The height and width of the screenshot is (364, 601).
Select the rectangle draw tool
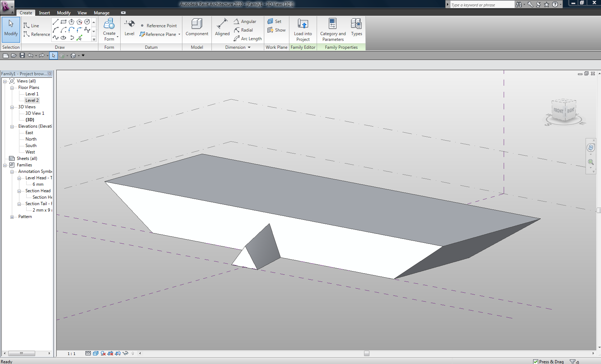pyautogui.click(x=64, y=22)
